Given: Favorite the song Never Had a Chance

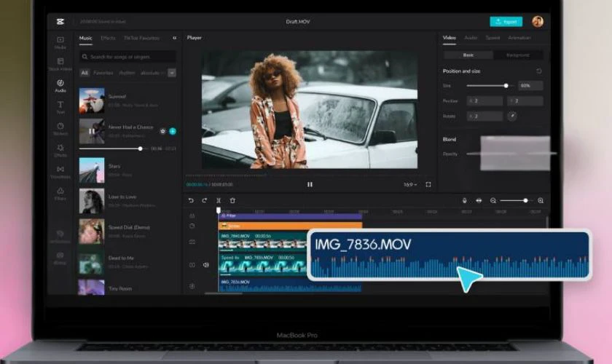Looking at the screenshot, I should (162, 132).
